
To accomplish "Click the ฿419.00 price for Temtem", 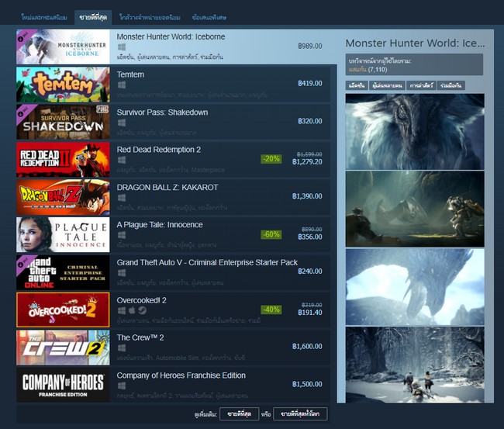I will (x=310, y=83).
